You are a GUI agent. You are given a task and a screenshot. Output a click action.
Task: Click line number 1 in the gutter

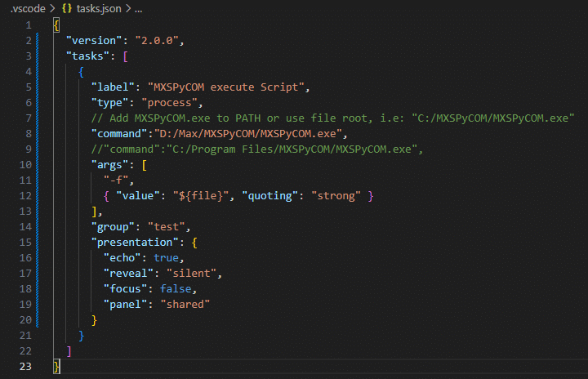29,25
